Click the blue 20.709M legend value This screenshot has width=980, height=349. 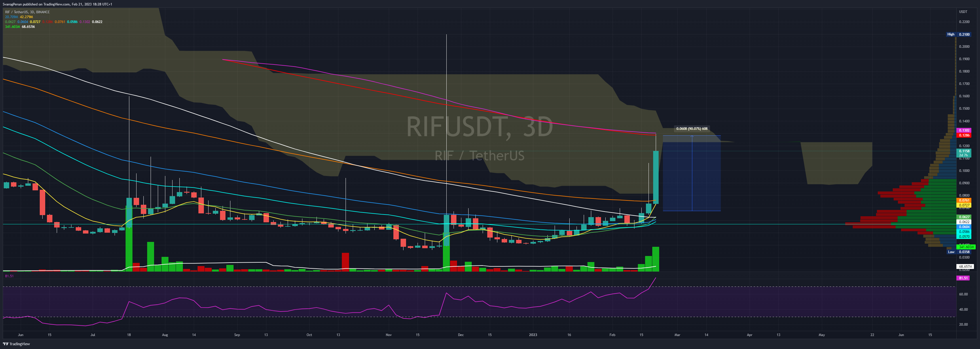[x=12, y=17]
